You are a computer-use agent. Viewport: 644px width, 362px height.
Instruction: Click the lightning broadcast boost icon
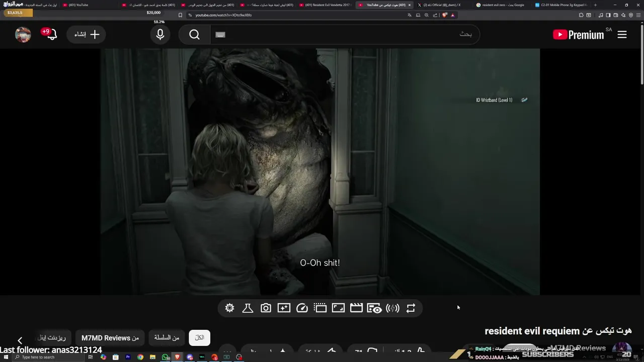(392, 308)
